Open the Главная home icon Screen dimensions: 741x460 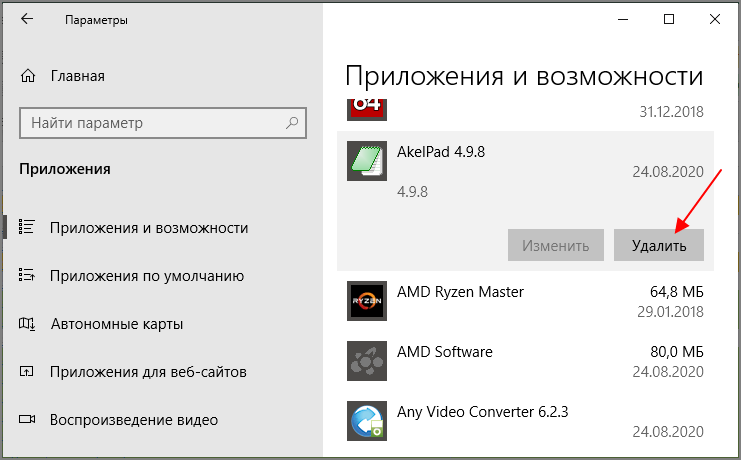pyautogui.click(x=28, y=76)
